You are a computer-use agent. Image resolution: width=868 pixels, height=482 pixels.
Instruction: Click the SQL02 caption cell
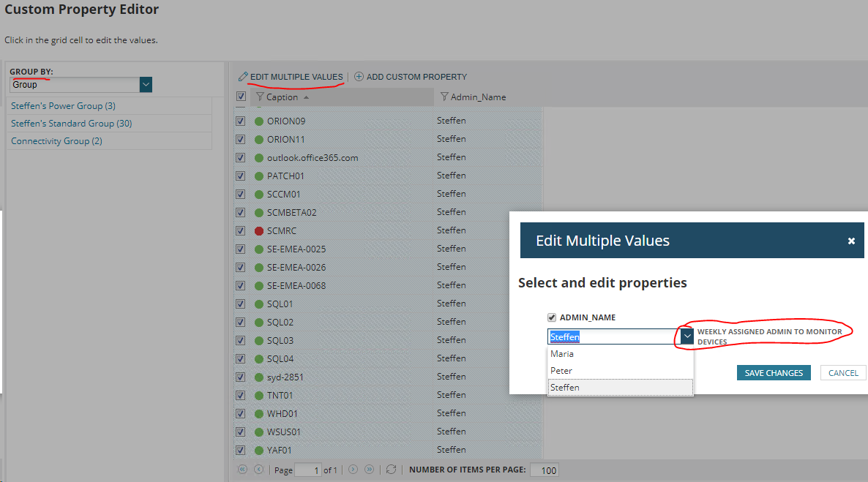[x=342, y=322]
